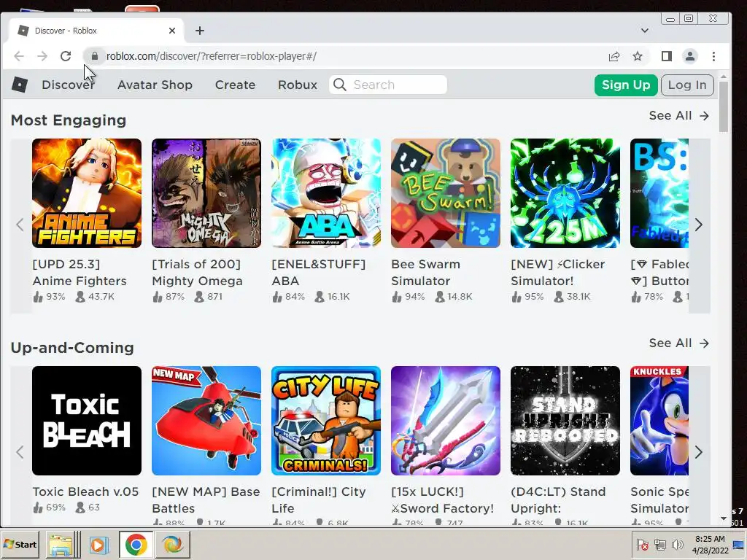This screenshot has width=747, height=560.
Task: Open the Discover menu item
Action: click(68, 85)
